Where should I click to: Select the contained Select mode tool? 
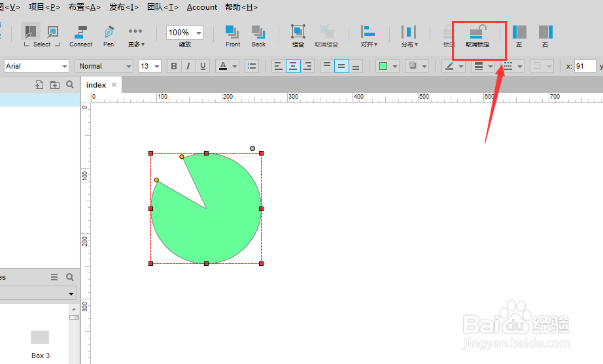point(52,32)
